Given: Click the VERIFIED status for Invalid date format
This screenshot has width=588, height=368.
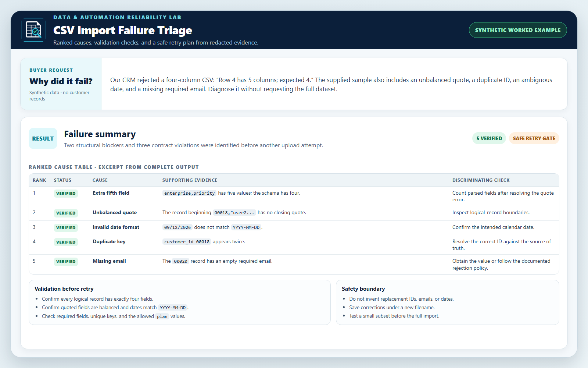Looking at the screenshot, I should pos(66,228).
